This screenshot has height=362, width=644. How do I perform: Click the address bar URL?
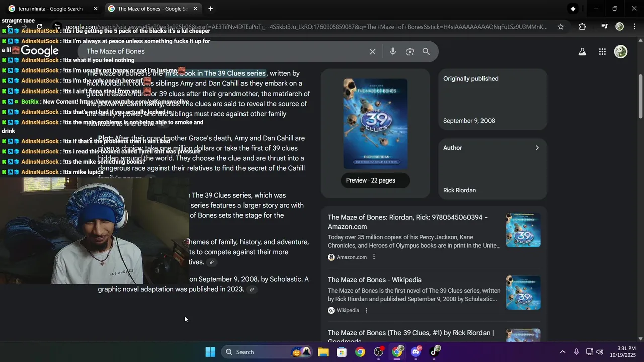point(306,27)
